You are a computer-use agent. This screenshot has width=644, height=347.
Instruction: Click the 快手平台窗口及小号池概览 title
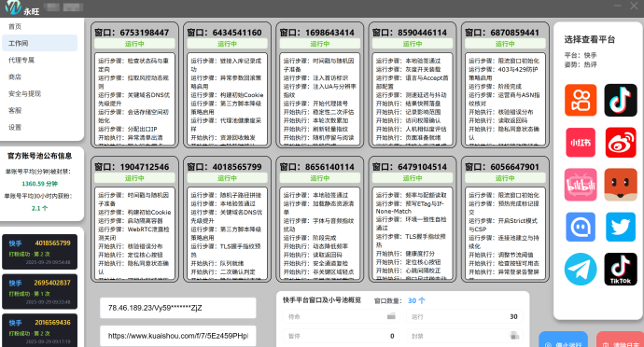322,300
